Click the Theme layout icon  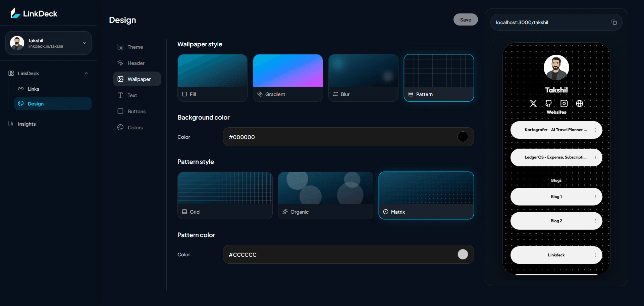point(120,47)
